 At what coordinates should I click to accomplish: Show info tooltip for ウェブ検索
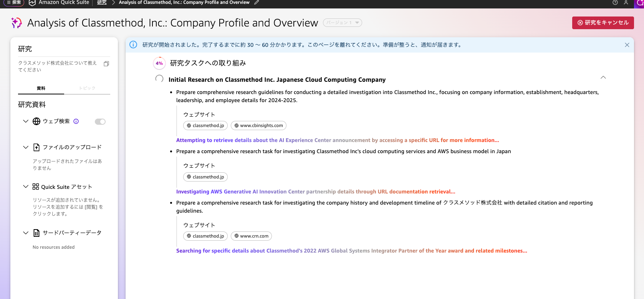click(x=76, y=121)
